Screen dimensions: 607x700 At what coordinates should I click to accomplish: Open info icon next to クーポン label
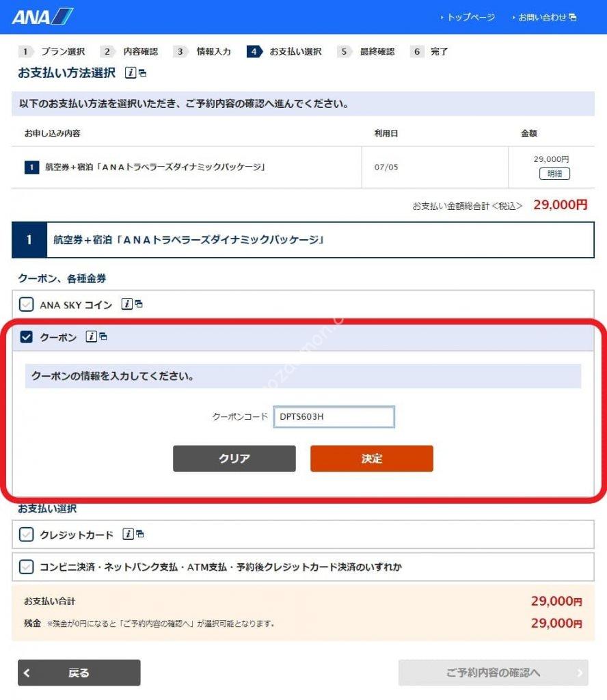91,336
